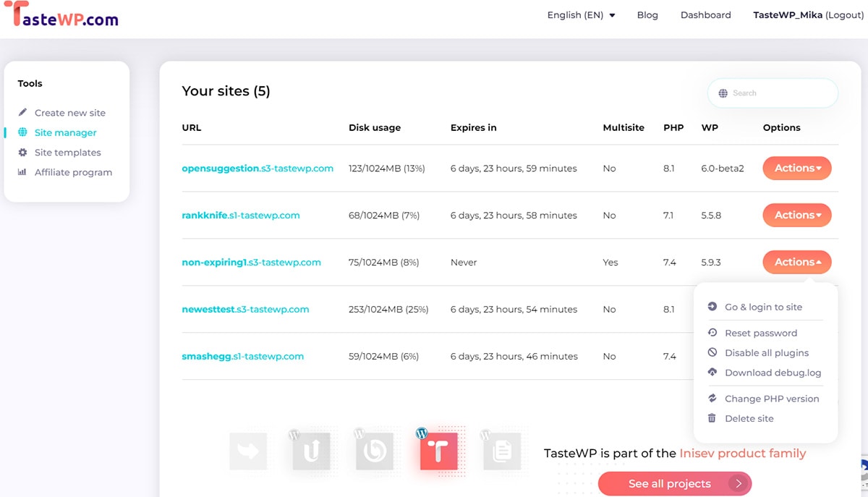The width and height of the screenshot is (868, 497).
Task: Open smashegg.s1-tastewp.com site link
Action: click(243, 357)
